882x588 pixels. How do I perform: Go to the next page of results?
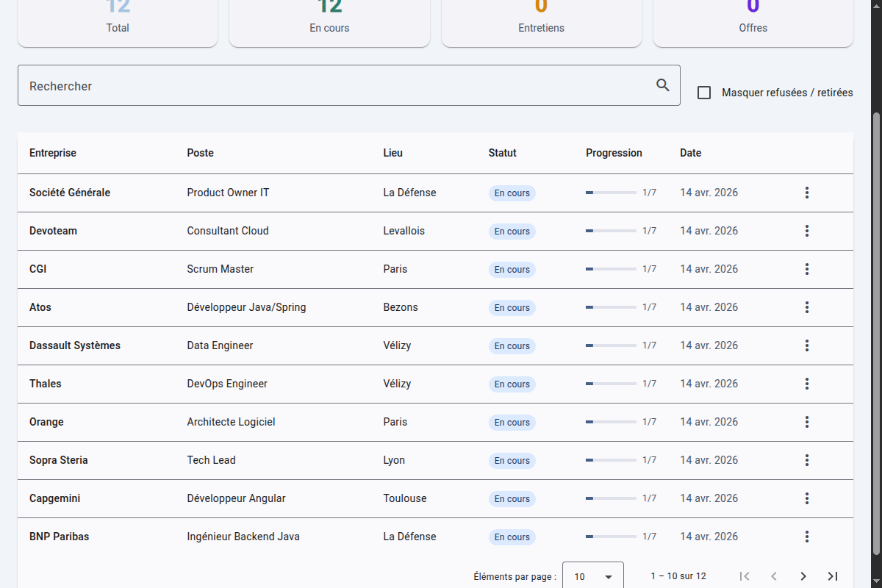(803, 576)
